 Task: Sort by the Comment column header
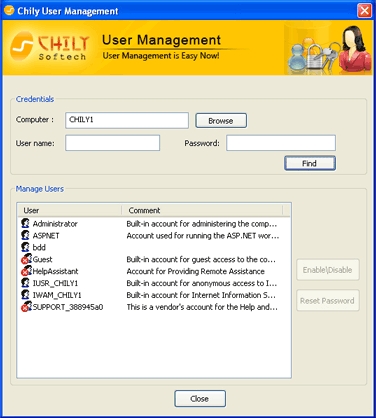202,210
